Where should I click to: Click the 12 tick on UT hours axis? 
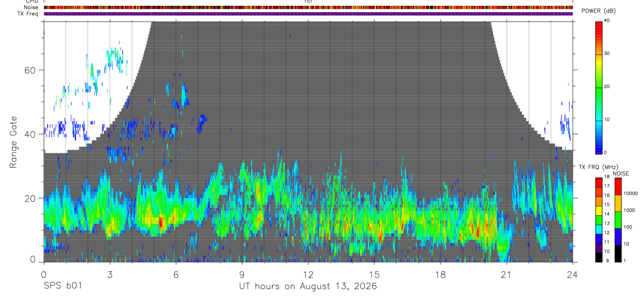pos(308,274)
